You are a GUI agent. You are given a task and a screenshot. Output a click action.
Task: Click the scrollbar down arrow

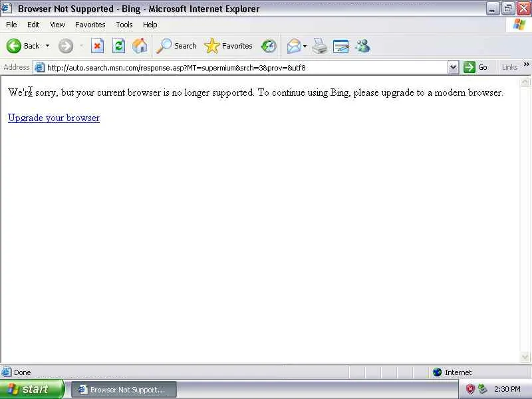(x=525, y=356)
